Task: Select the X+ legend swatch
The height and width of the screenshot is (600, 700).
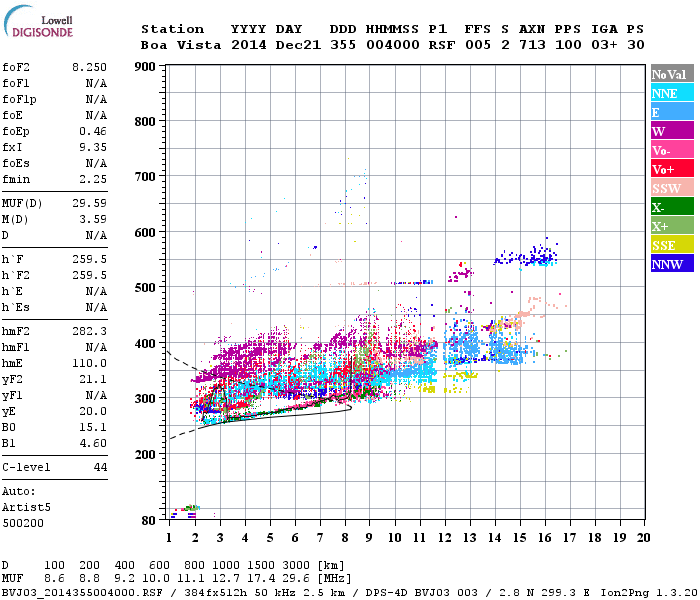Action: point(672,226)
